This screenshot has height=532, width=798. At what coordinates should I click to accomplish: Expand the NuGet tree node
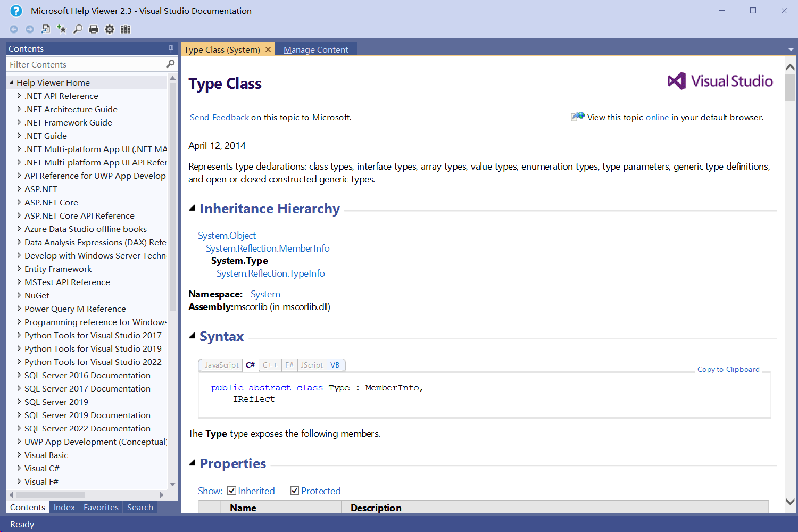[19, 295]
